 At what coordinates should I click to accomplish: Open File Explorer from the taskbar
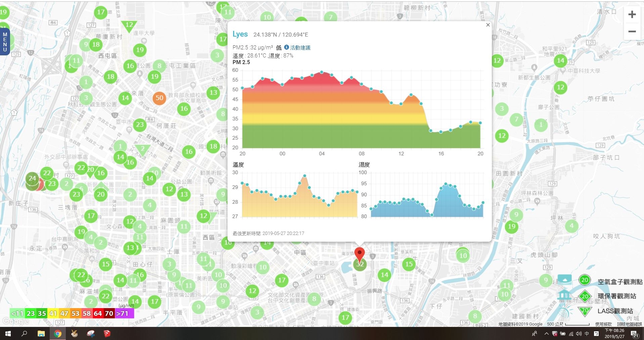tap(41, 334)
